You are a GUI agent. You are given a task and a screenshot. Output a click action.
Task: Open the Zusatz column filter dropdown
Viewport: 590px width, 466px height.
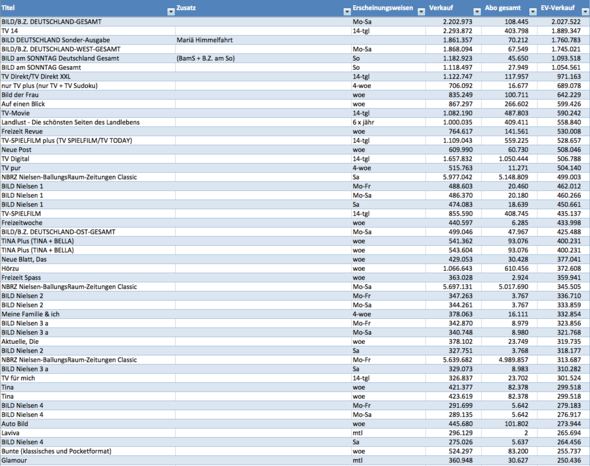point(347,12)
